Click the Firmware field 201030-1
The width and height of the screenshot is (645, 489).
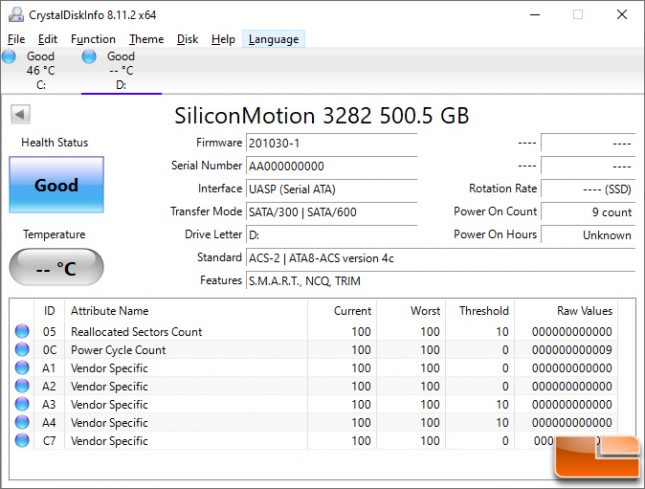tap(332, 143)
